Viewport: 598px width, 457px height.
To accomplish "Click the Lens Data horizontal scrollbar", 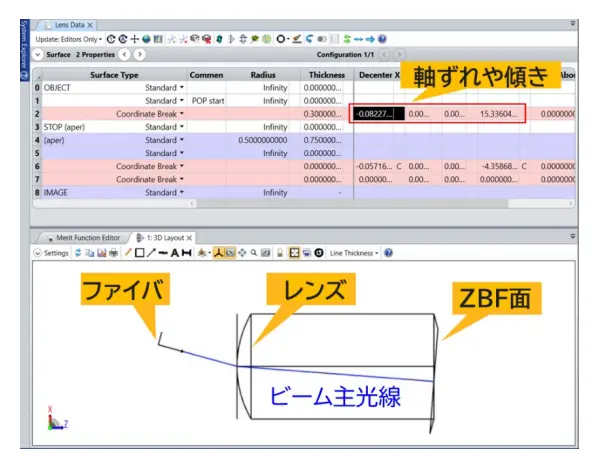I will [352, 204].
